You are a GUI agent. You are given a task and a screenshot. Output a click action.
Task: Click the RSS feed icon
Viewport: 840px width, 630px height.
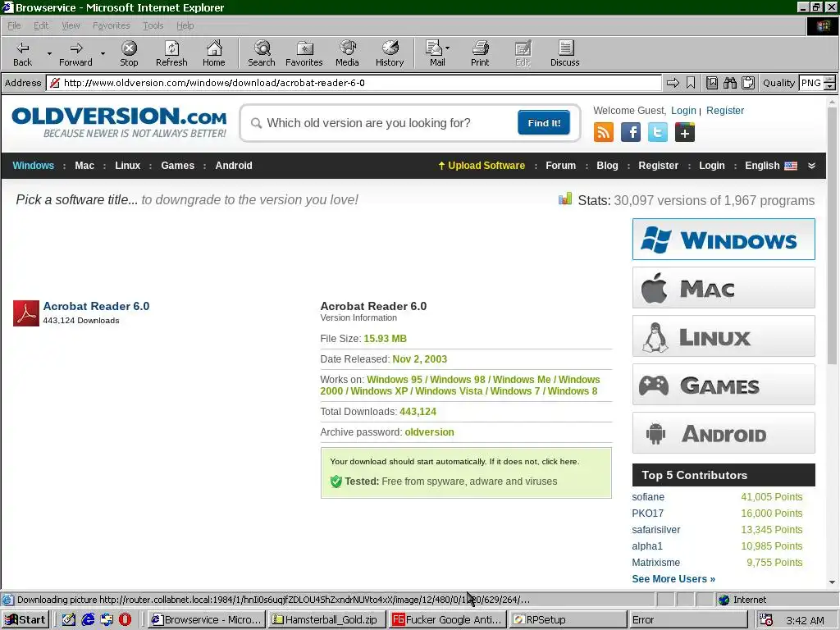pos(604,132)
